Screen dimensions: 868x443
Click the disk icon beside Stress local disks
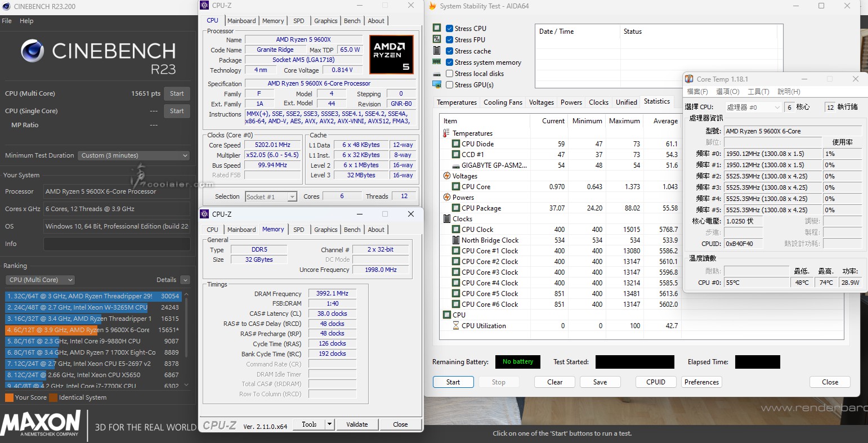tap(437, 74)
